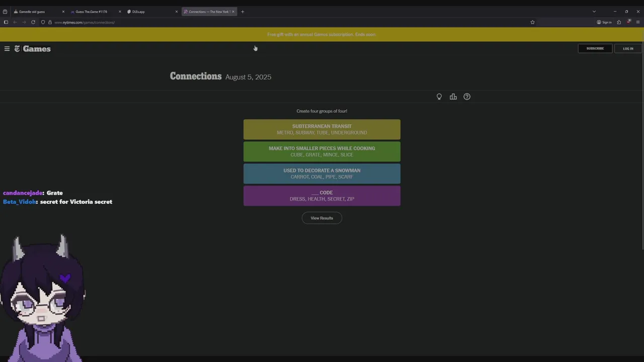Screen dimensions: 644x362
Task: Open the hints lightbulb icon
Action: (x=439, y=97)
